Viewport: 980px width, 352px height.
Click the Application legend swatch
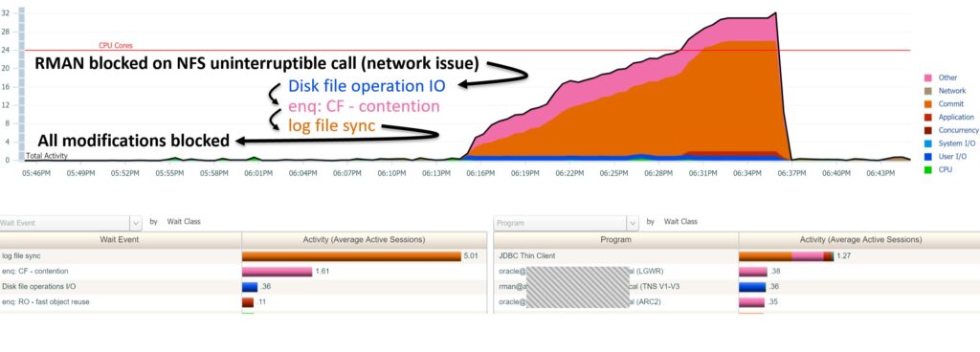click(x=927, y=118)
